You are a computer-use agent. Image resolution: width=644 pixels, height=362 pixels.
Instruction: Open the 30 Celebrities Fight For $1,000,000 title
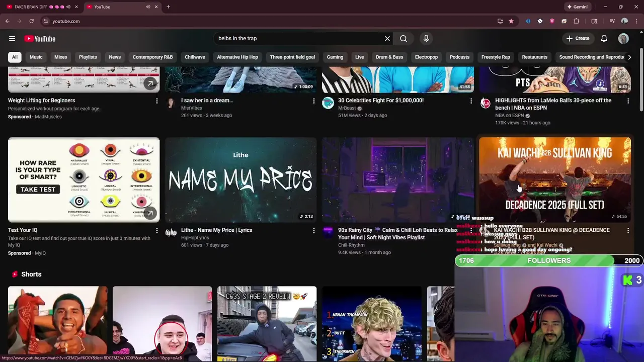[x=381, y=101]
